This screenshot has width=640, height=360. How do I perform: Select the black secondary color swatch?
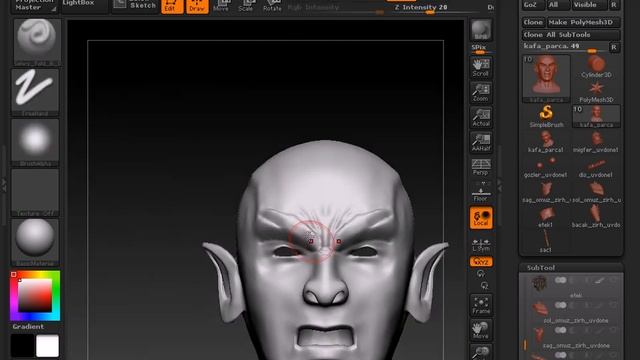[22, 346]
